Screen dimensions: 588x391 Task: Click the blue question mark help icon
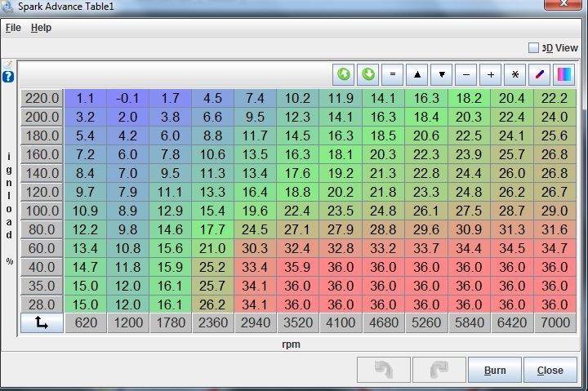pyautogui.click(x=8, y=77)
